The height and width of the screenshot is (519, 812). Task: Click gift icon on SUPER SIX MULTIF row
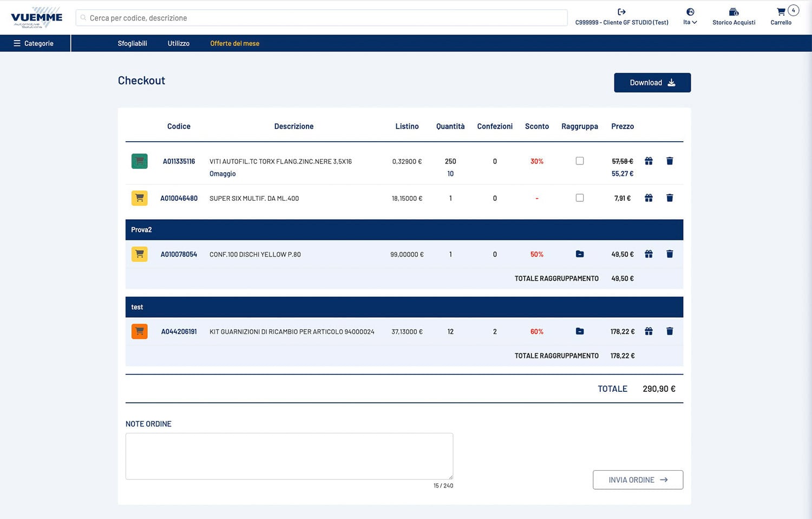tap(649, 198)
